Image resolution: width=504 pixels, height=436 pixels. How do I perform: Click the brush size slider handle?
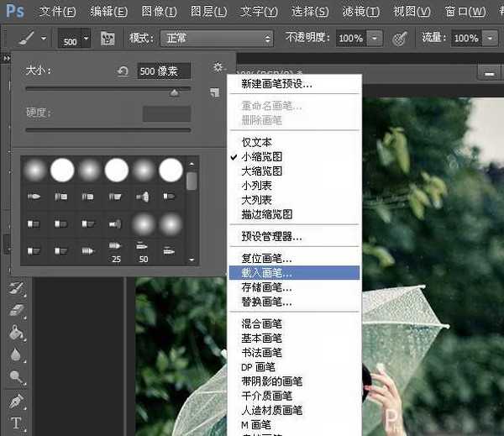(x=175, y=93)
